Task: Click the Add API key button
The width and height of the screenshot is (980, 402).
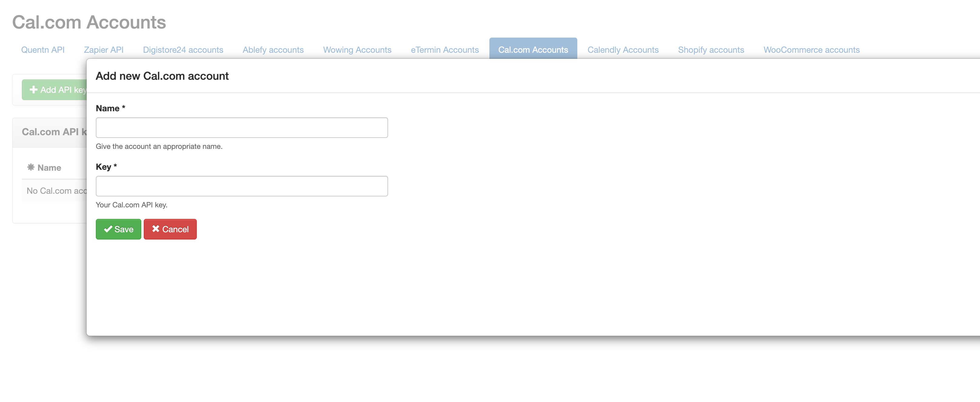Action: (x=57, y=90)
